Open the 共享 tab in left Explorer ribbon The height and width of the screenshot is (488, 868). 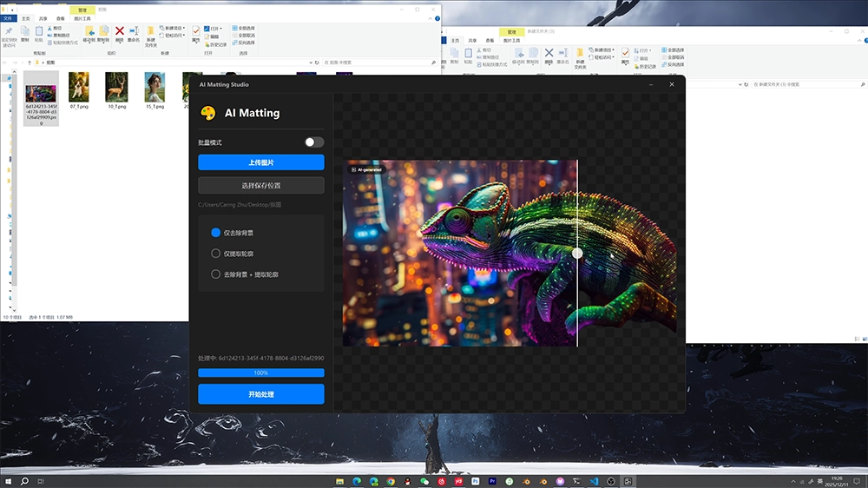(43, 17)
